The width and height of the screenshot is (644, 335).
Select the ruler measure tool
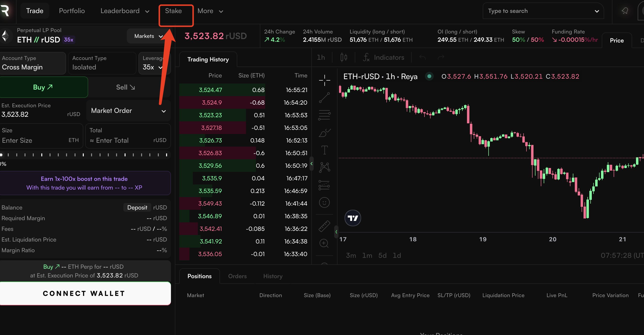pyautogui.click(x=324, y=226)
